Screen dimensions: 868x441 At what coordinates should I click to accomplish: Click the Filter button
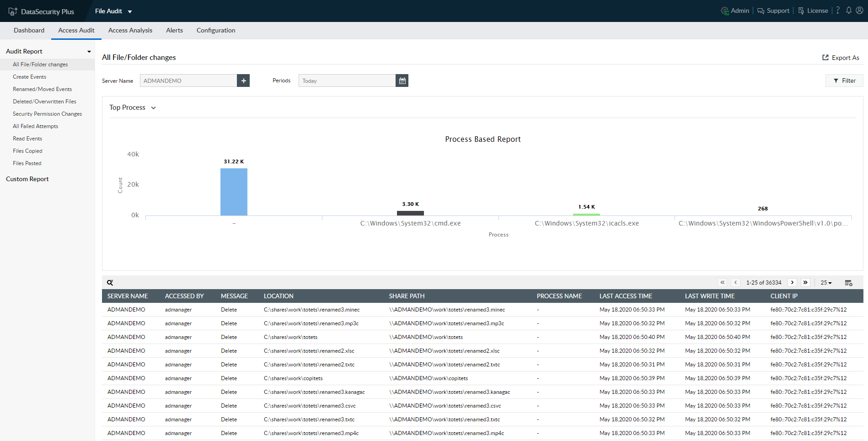(844, 81)
